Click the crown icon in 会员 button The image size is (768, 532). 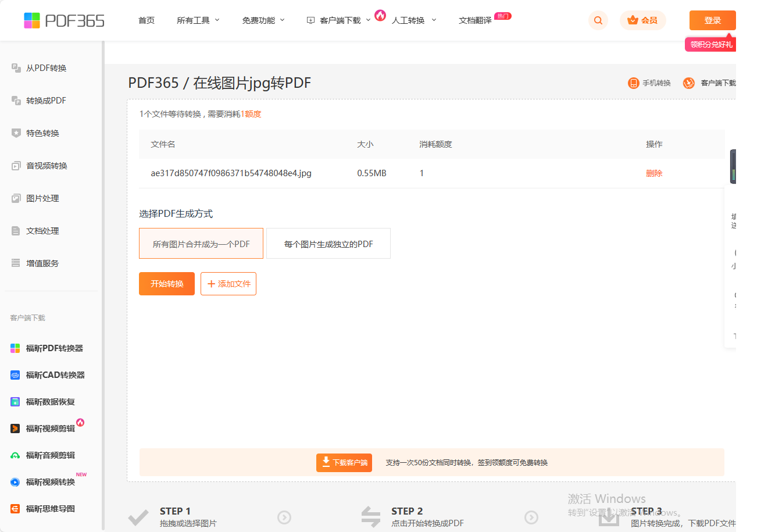pyautogui.click(x=633, y=20)
